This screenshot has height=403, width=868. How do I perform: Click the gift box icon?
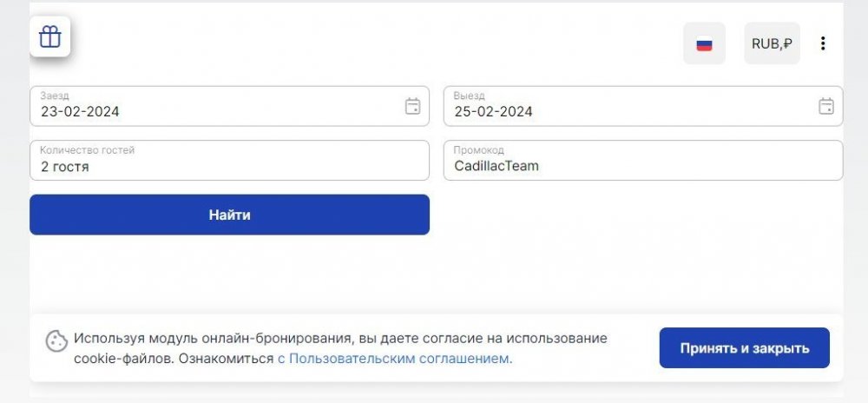click(x=50, y=37)
